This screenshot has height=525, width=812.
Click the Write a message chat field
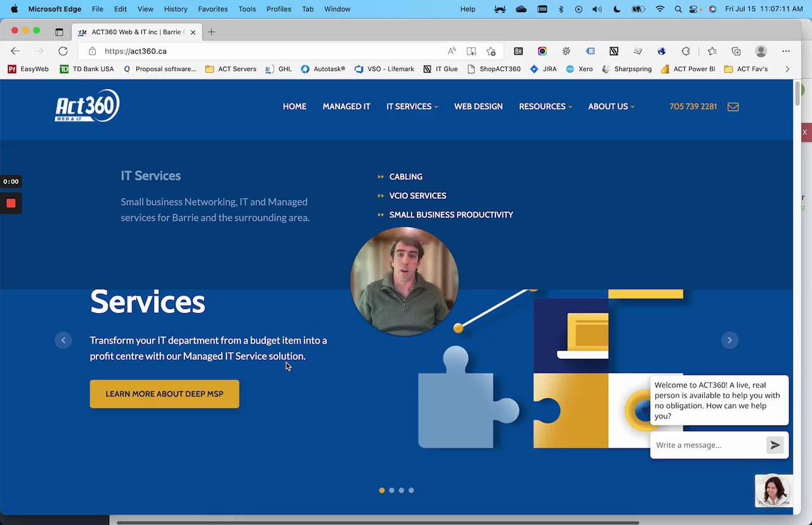click(x=707, y=445)
